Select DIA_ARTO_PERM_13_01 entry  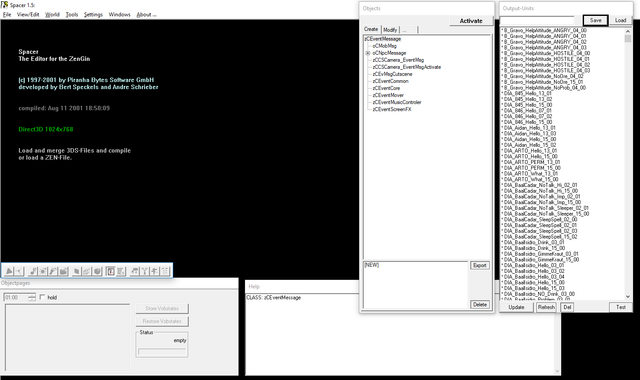tap(531, 162)
